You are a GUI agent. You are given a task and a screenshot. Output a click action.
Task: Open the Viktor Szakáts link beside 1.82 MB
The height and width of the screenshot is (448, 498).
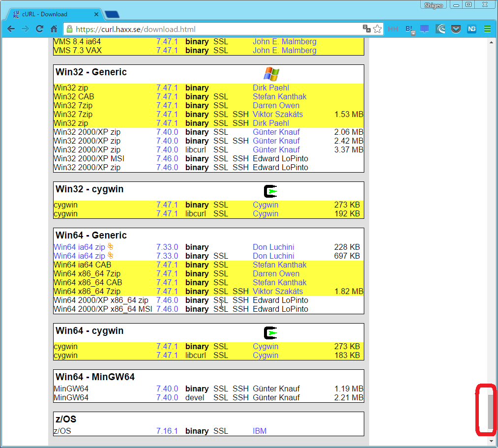click(x=278, y=291)
